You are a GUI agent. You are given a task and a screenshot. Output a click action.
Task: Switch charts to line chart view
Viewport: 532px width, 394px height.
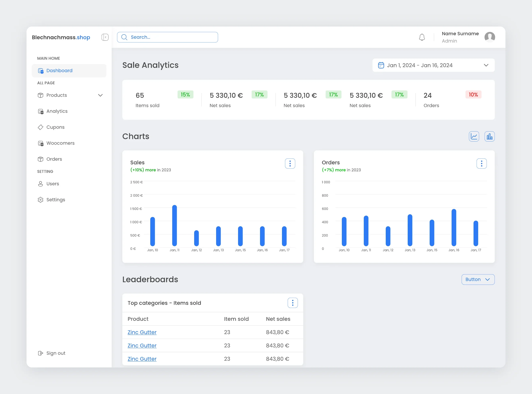coord(474,136)
